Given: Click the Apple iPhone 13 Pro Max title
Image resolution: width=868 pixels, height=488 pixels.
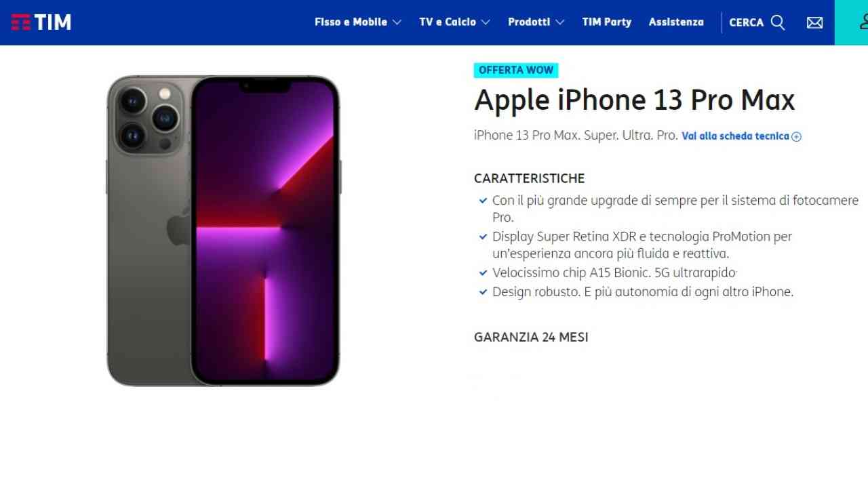Looking at the screenshot, I should pyautogui.click(x=634, y=100).
